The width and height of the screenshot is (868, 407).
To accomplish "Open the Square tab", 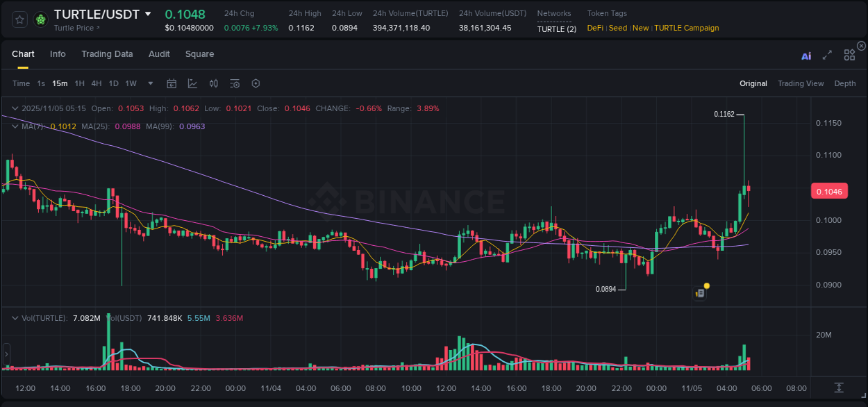I will click(x=199, y=53).
